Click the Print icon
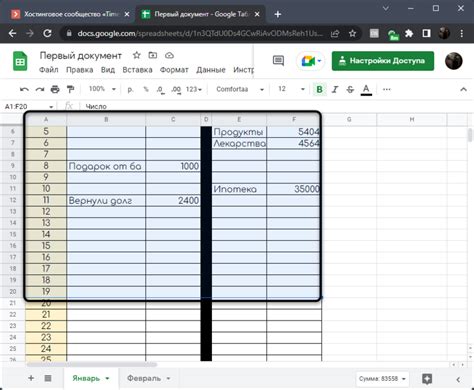This screenshot has height=390, width=474. (x=55, y=89)
